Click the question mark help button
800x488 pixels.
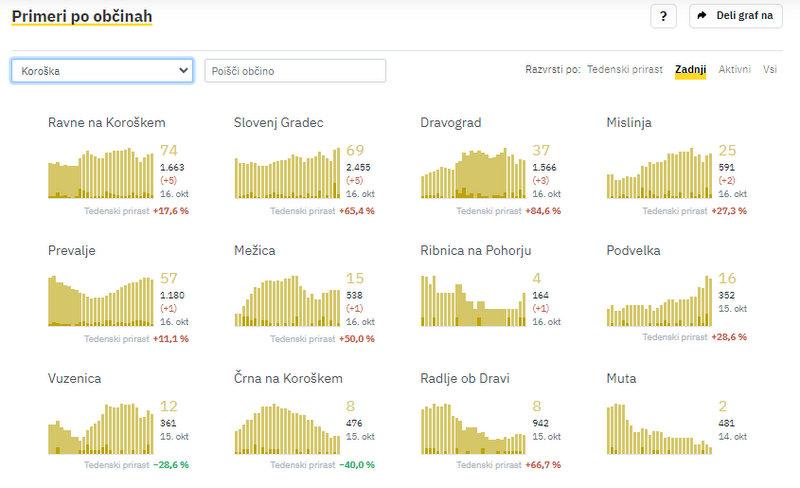(663, 16)
